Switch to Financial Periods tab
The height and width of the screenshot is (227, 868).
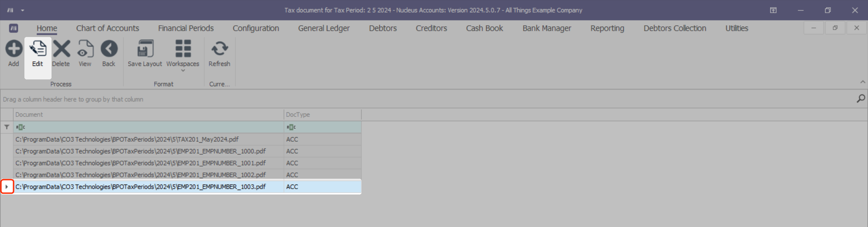(x=186, y=28)
